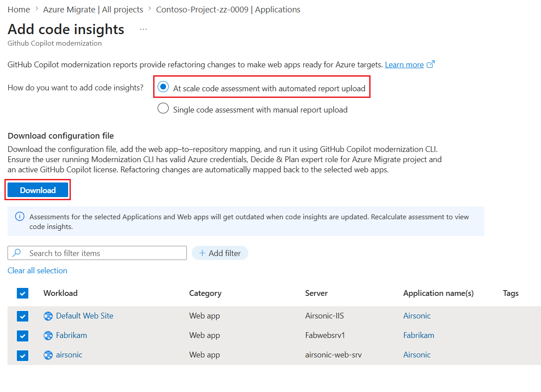This screenshot has width=541, height=392.
Task: Click the web app icon next to Fabrikam workload
Action: (x=48, y=335)
